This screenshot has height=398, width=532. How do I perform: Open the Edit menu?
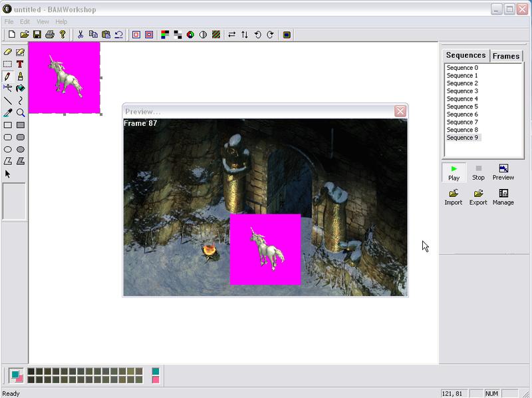coord(25,21)
